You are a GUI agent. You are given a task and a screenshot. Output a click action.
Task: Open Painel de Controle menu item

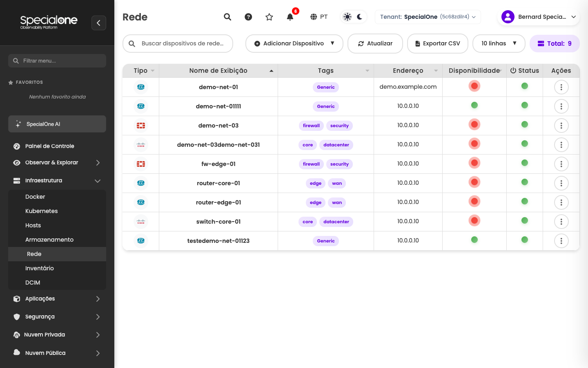pyautogui.click(x=57, y=146)
